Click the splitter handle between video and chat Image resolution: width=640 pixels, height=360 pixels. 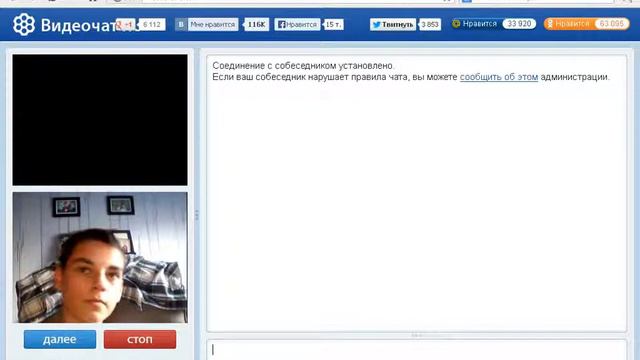point(197,215)
